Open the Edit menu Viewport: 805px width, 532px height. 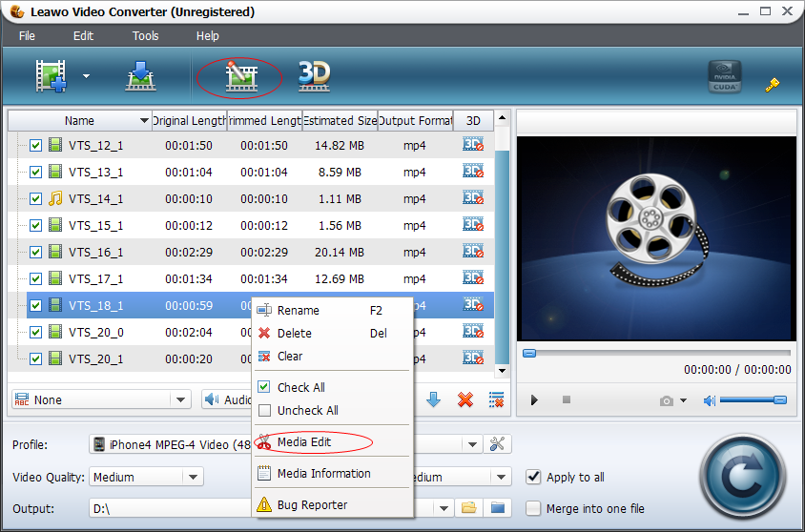[83, 36]
